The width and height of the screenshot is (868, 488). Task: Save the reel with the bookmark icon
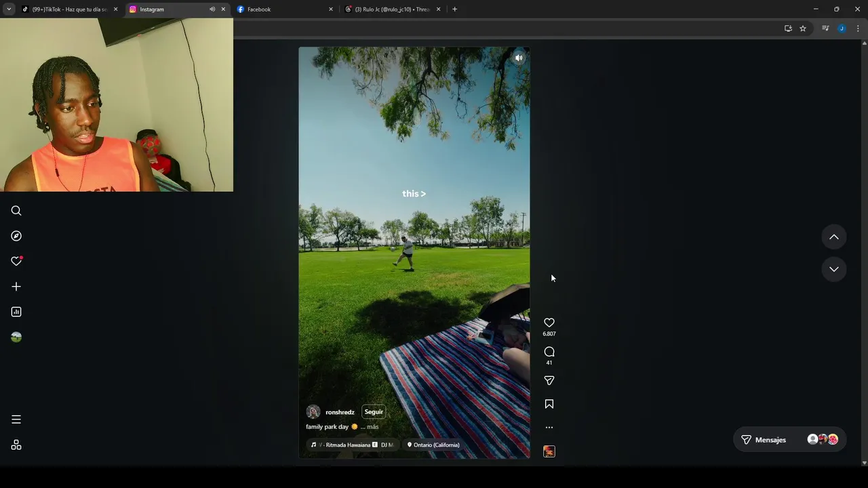pos(549,404)
